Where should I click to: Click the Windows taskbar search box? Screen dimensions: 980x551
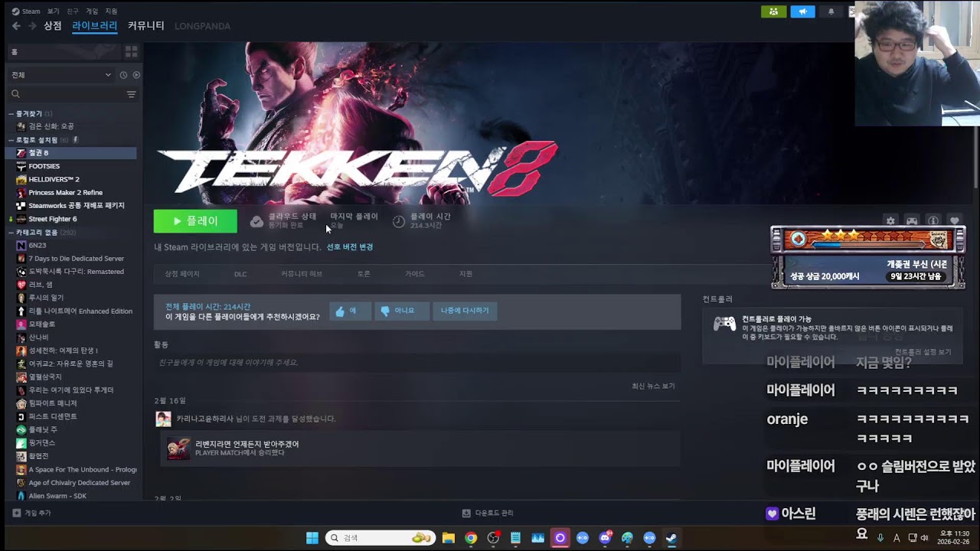[x=381, y=538]
